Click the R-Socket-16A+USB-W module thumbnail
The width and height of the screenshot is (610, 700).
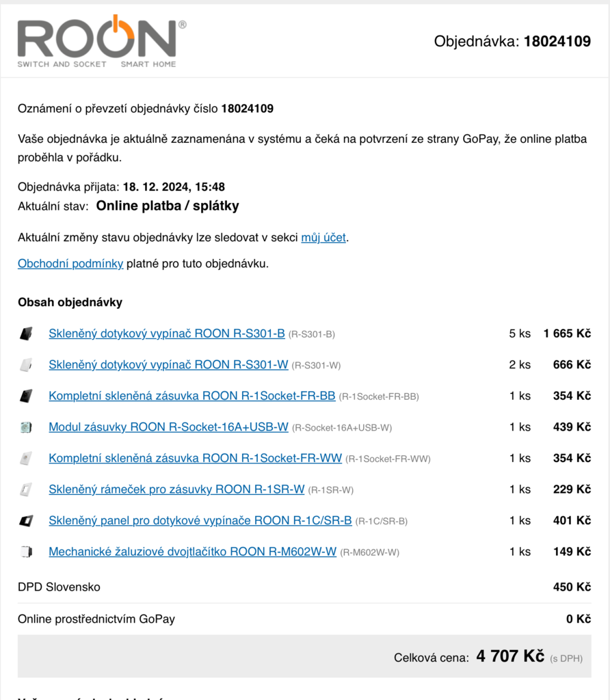(x=27, y=427)
